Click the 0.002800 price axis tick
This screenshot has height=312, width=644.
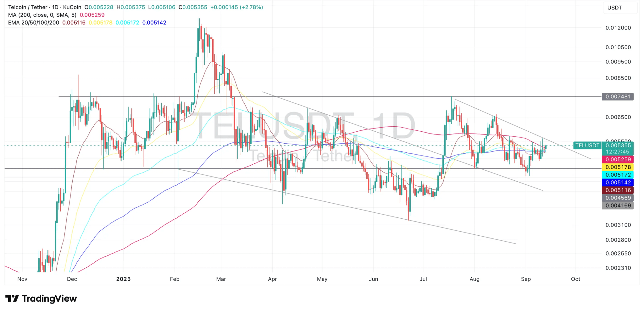tap(618, 240)
